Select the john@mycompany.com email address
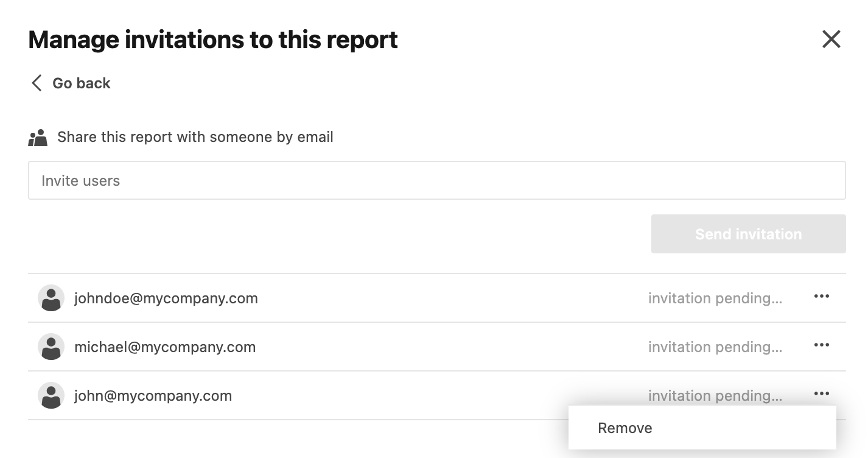The height and width of the screenshot is (458, 868). tap(153, 396)
